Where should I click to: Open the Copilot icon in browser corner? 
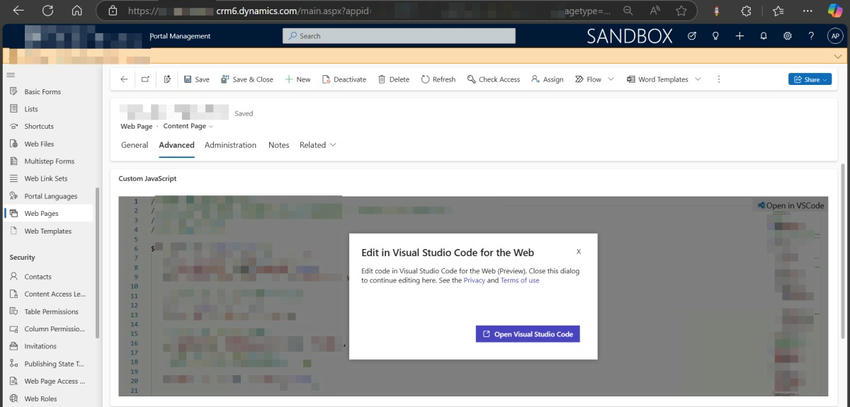[835, 10]
